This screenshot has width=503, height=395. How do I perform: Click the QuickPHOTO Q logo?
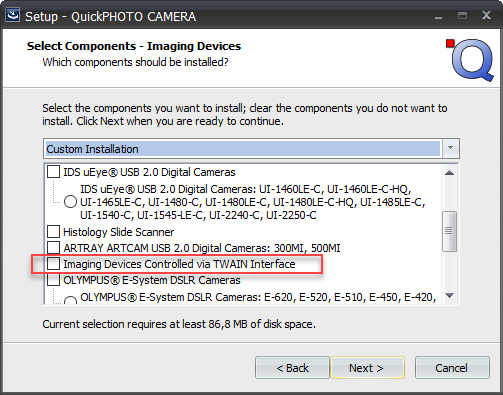(x=470, y=60)
